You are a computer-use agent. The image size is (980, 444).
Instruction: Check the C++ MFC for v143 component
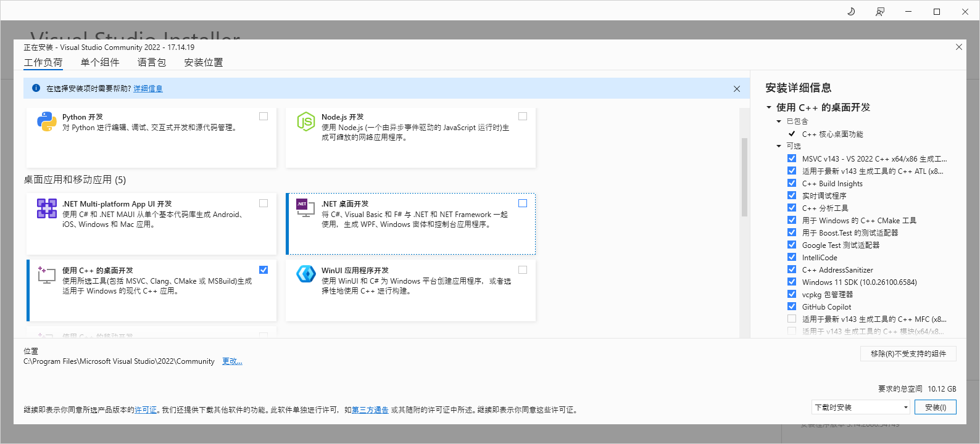coord(792,319)
